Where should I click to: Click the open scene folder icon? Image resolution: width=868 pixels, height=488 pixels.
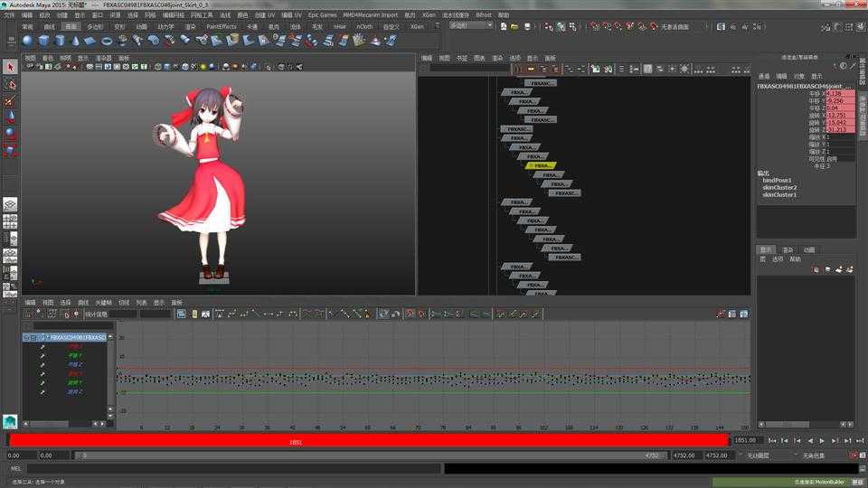point(514,26)
